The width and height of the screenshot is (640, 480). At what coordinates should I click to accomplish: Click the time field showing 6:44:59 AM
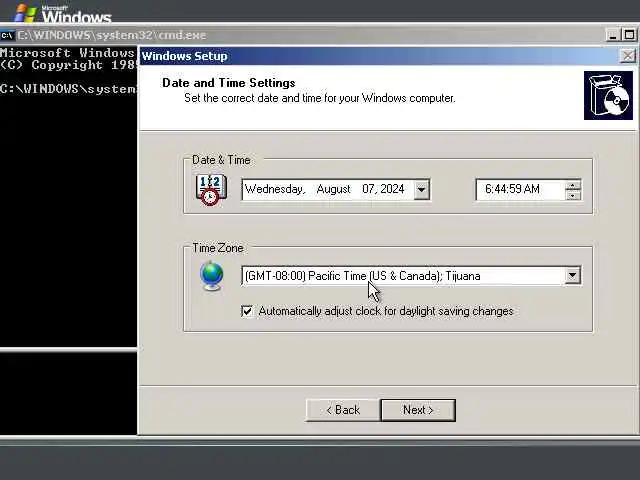point(520,189)
